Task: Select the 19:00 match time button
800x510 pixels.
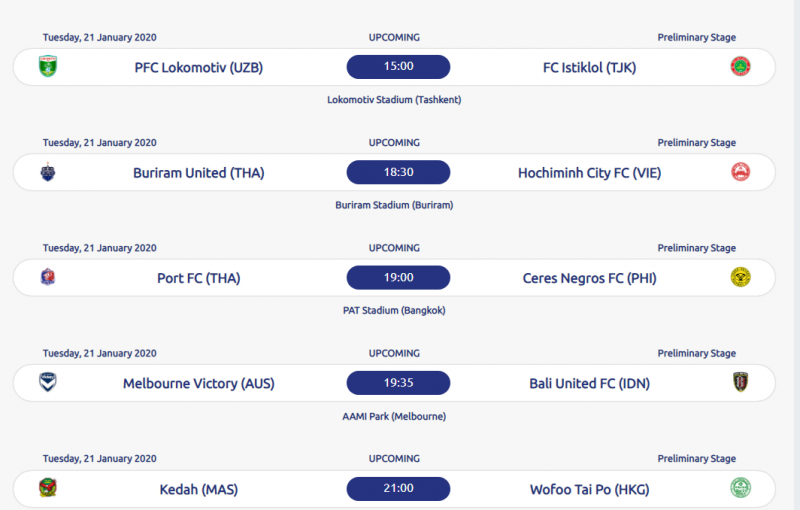Action: 398,277
